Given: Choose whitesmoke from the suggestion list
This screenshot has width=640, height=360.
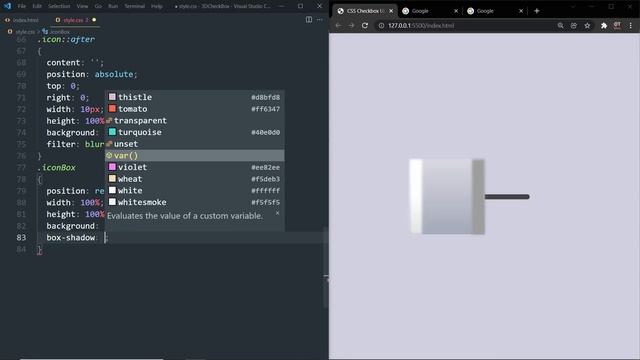Looking at the screenshot, I should (x=195, y=202).
